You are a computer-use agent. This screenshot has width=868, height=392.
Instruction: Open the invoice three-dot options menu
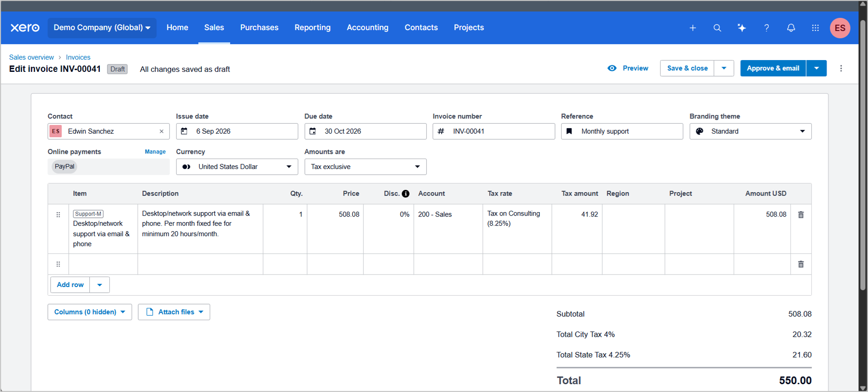[x=841, y=68]
